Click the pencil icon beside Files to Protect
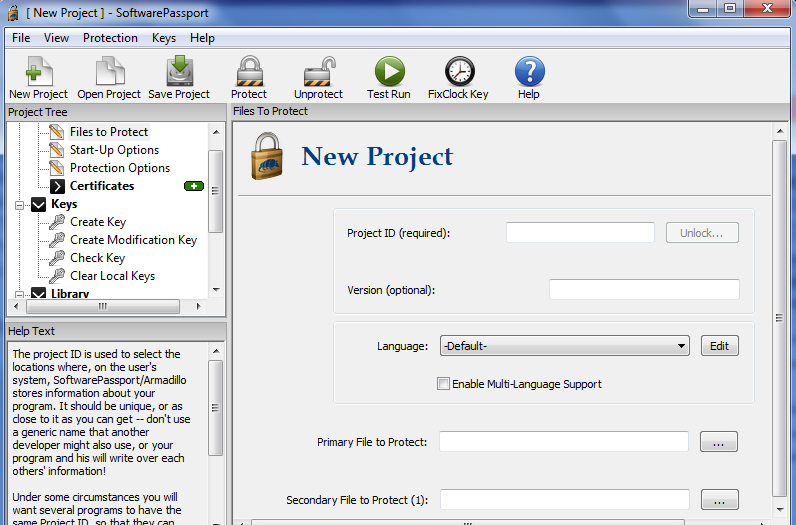Screen dimensions: 796x525 click(57, 132)
